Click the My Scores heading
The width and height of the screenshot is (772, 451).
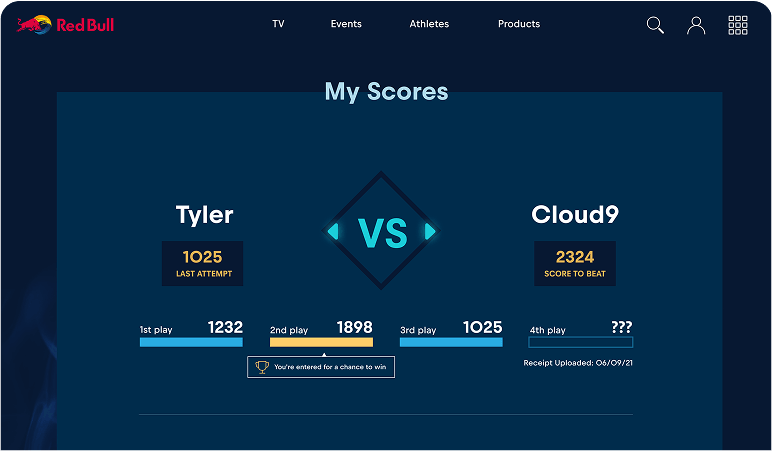386,92
